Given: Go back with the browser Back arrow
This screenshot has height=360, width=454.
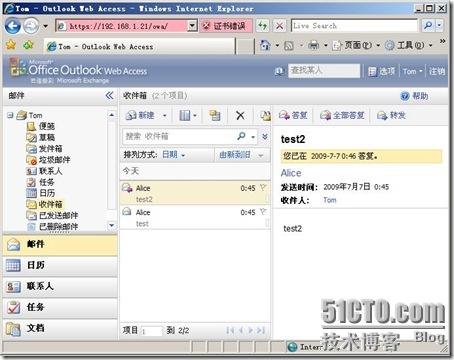Looking at the screenshot, I should 13,26.
